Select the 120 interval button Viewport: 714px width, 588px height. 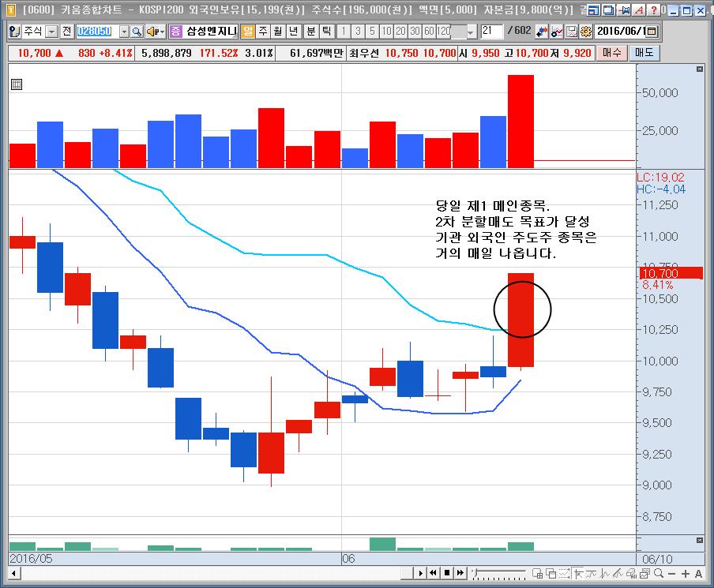coord(444,32)
